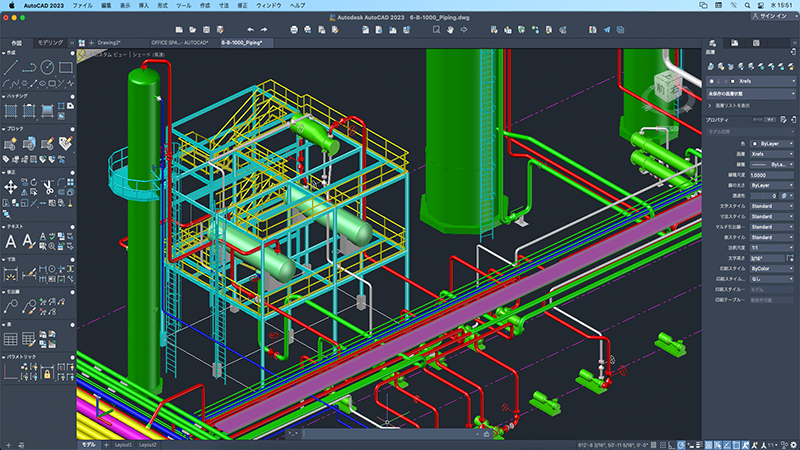Viewport: 800px width, 450px height.
Task: Select the Trim scissors tool
Action: (x=48, y=187)
